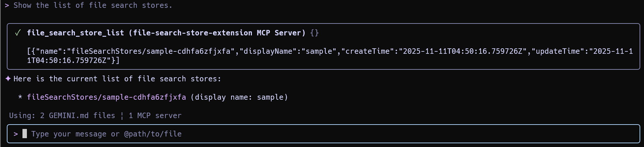
Task: Click the empty braces arguments after MCP Server
Action: (315, 33)
